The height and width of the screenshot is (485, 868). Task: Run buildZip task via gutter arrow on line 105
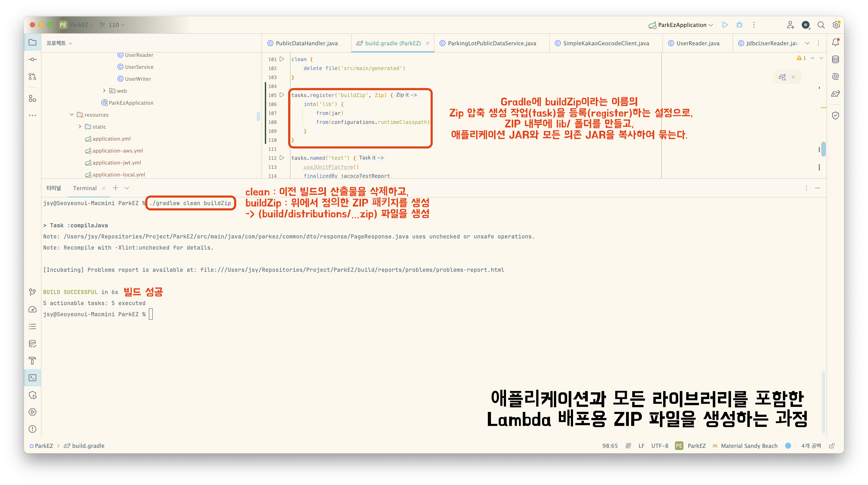(282, 95)
